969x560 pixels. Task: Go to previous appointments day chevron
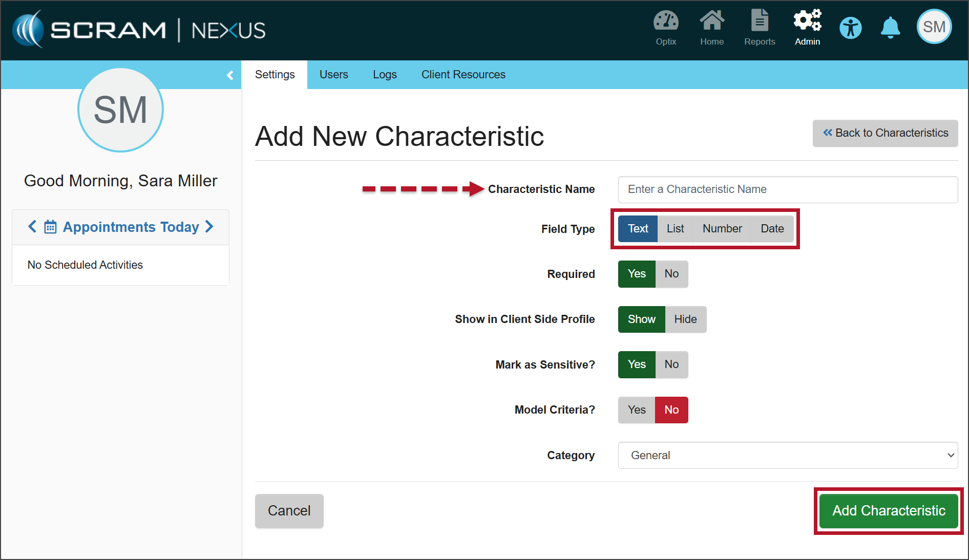tap(32, 227)
